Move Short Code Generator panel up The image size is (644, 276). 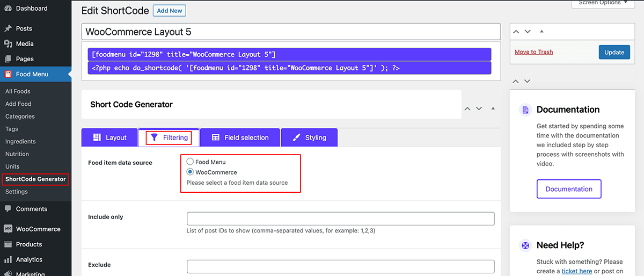click(x=467, y=108)
